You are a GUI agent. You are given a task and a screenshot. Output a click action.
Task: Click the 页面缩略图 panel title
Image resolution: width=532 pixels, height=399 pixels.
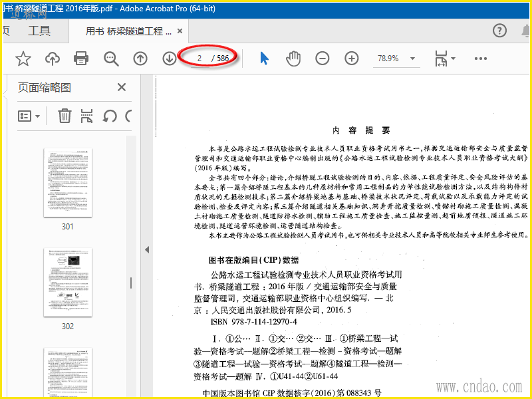(45, 88)
